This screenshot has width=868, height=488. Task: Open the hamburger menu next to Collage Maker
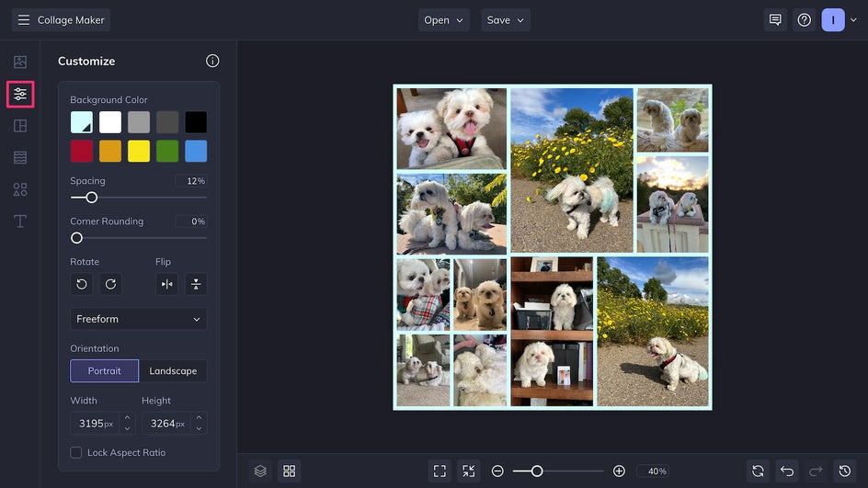tap(23, 20)
